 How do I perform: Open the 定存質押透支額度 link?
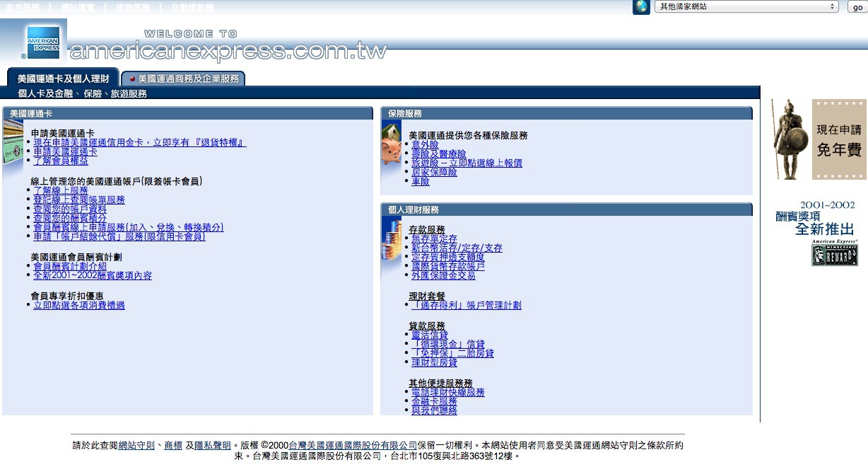(x=448, y=257)
